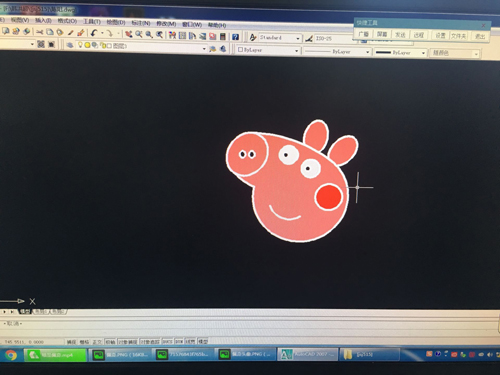Click the 设置 button in floating toolbar
500x375 pixels.
pos(440,35)
